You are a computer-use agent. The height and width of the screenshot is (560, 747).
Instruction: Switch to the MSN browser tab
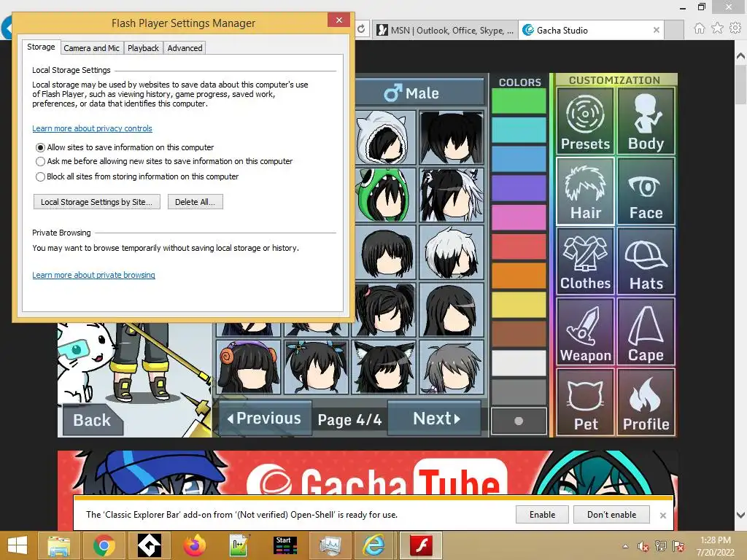tap(446, 30)
